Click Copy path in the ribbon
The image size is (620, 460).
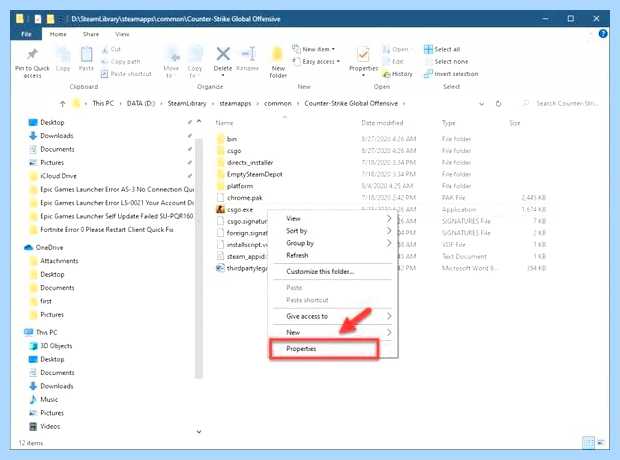click(121, 62)
